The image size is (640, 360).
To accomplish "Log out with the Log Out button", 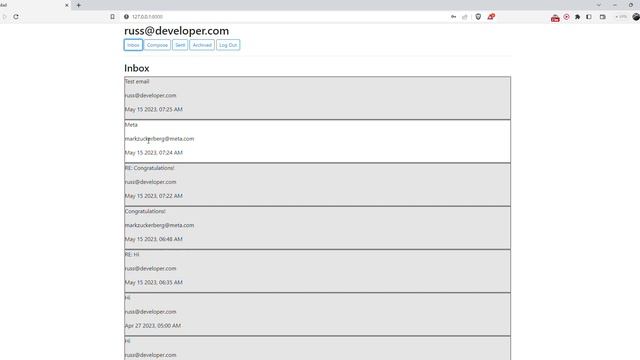I will 228,45.
